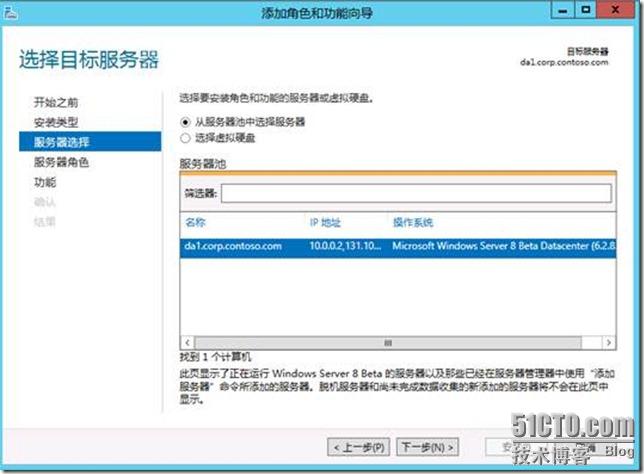Click the horizontal scrollbar thumb
The image size is (644, 474).
[x=388, y=343]
